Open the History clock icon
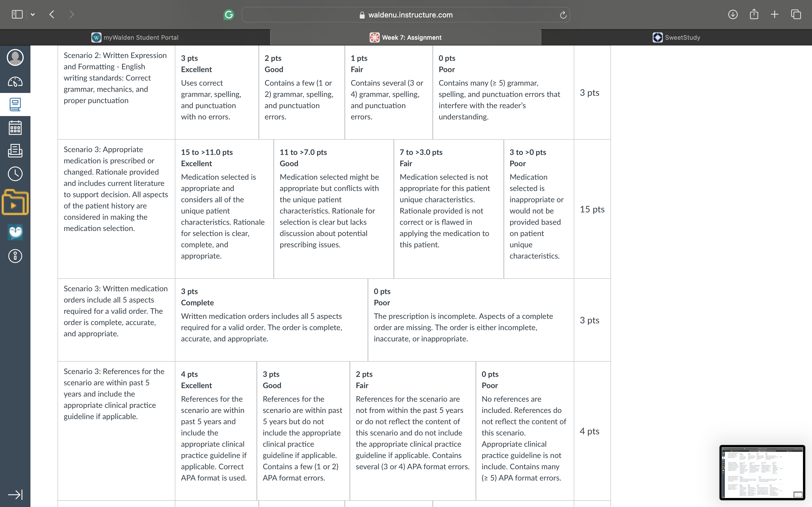The height and width of the screenshot is (507, 812). point(15,174)
